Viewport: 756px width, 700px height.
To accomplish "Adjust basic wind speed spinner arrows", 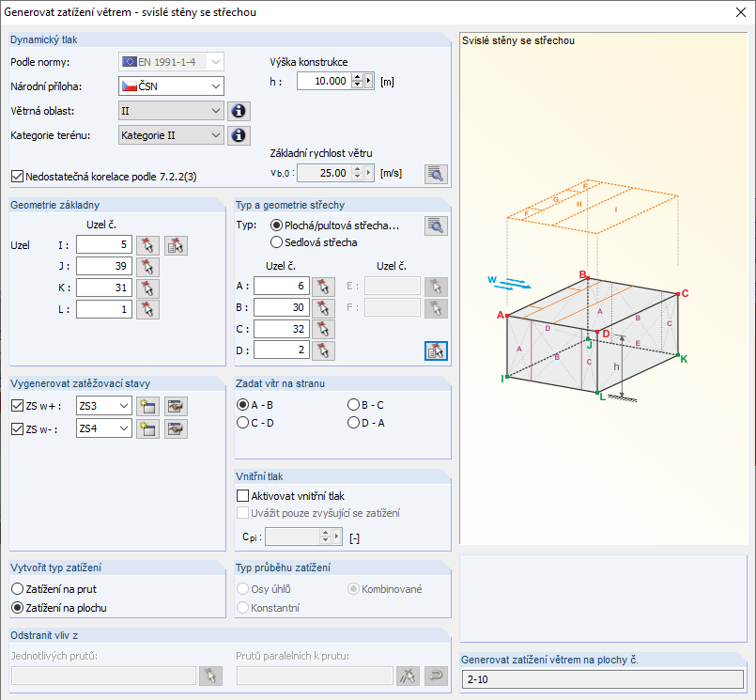I will click(357, 173).
